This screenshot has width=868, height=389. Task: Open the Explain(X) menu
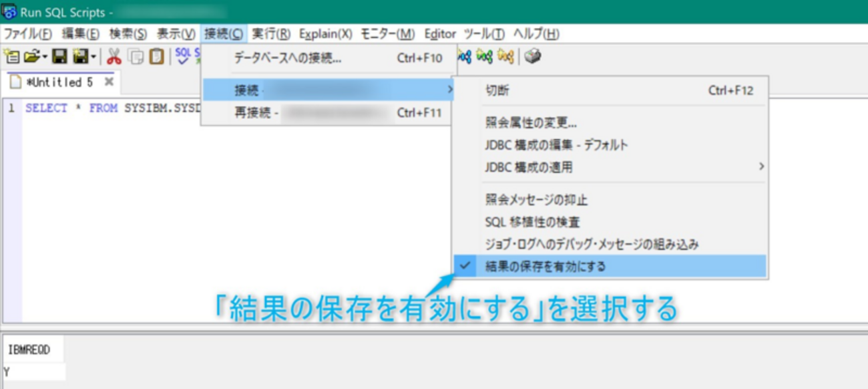(326, 33)
